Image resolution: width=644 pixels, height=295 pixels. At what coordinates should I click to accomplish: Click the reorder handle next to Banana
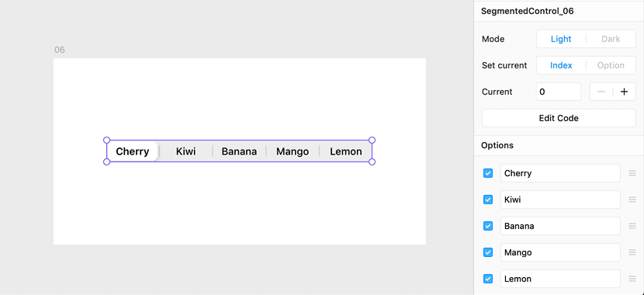click(632, 226)
